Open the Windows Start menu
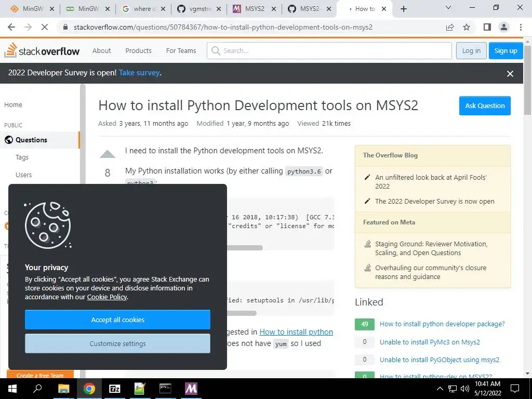The height and width of the screenshot is (399, 532). pos(12,389)
